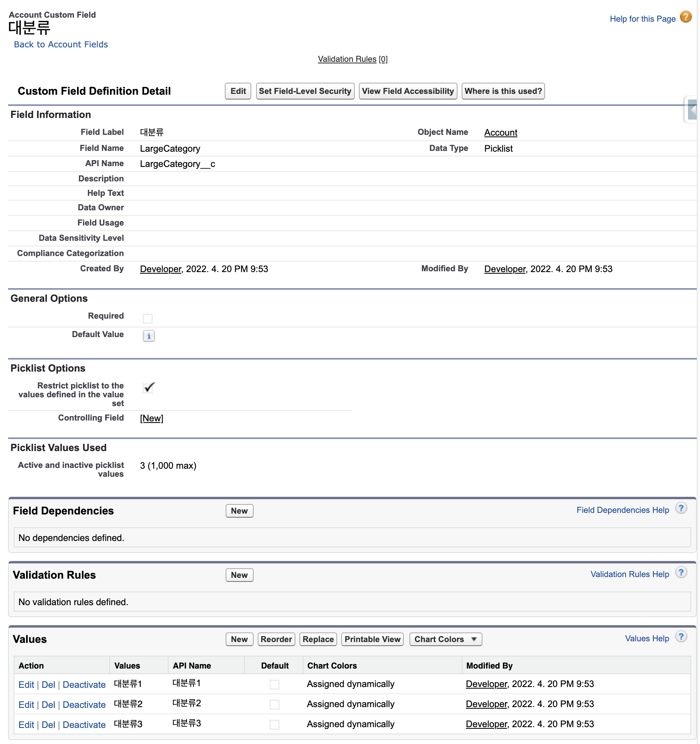Click Set Field-Level Security button
Viewport: 700px width, 744px height.
point(305,91)
